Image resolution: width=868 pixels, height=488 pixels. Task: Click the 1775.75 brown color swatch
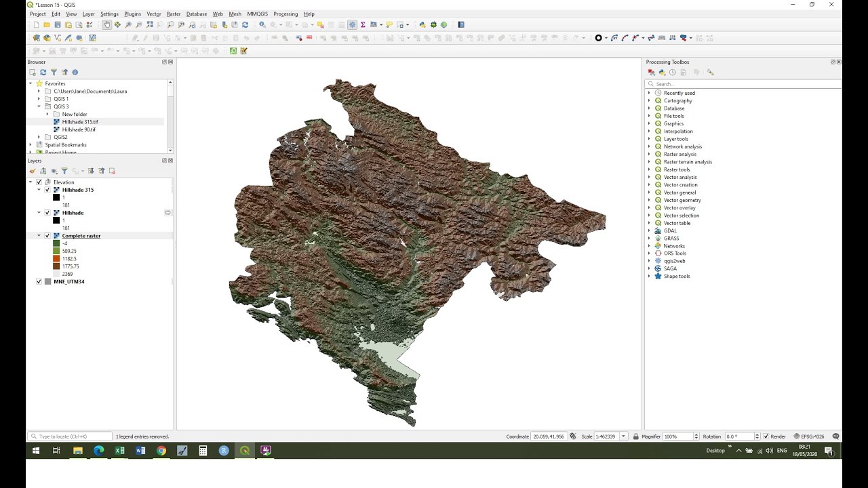[56, 266]
